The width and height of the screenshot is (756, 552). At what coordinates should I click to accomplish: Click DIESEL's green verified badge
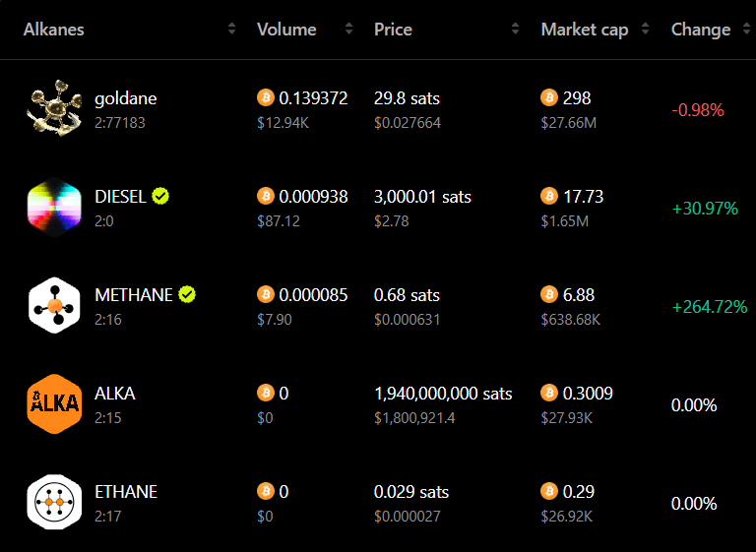(x=160, y=196)
